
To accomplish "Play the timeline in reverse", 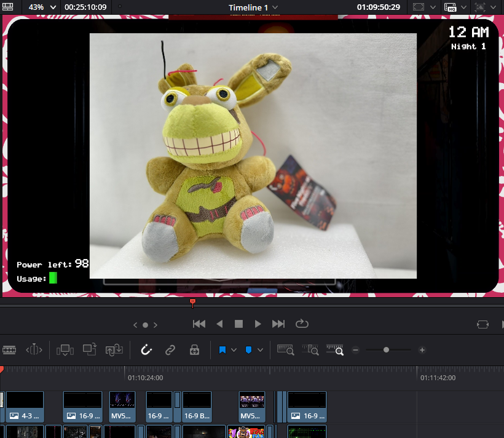I will pyautogui.click(x=219, y=324).
